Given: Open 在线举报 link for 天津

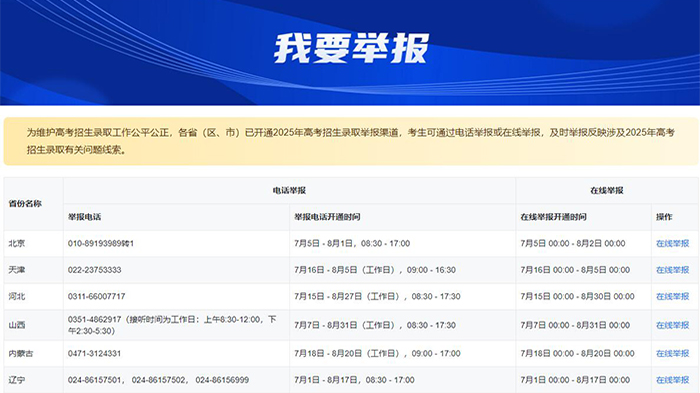Looking at the screenshot, I should 672,270.
